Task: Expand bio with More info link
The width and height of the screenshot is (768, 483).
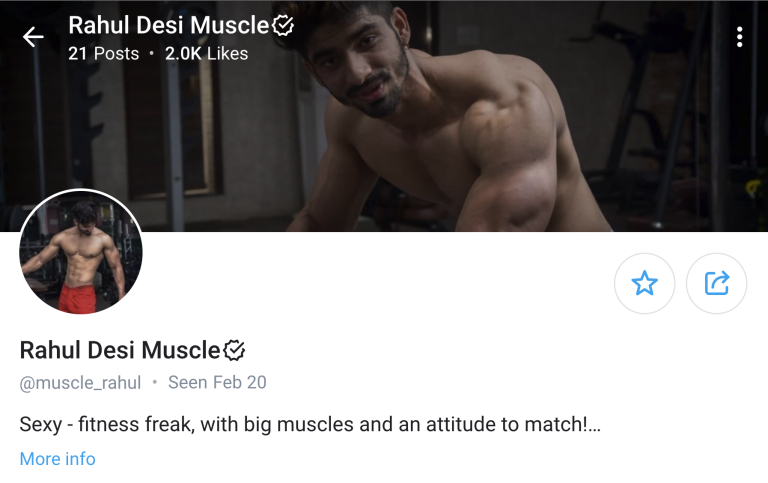Action: click(57, 459)
